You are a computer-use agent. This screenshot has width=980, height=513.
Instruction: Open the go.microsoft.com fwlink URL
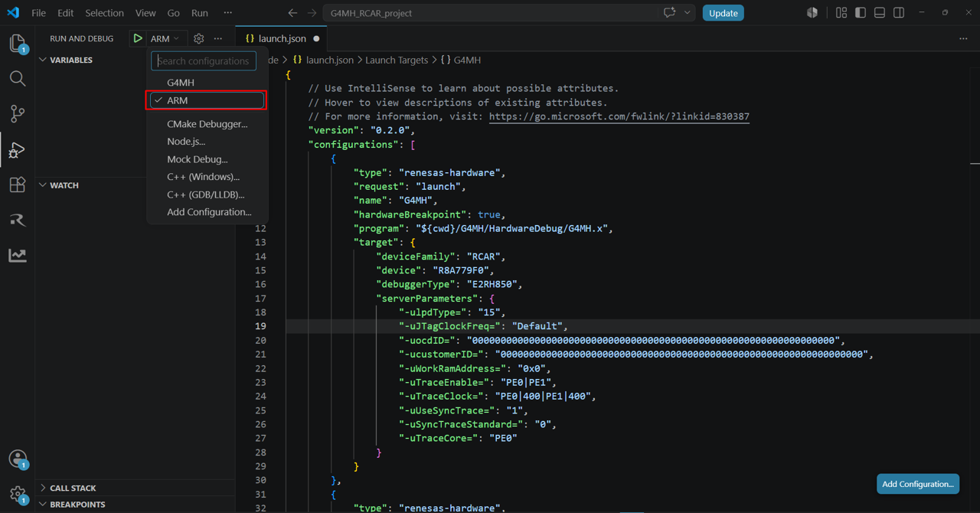coord(619,116)
